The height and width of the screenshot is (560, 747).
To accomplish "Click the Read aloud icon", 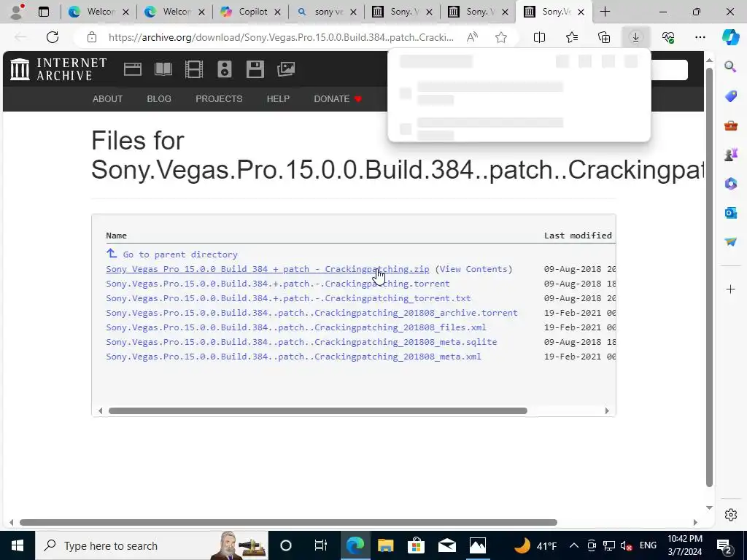I will point(472,37).
